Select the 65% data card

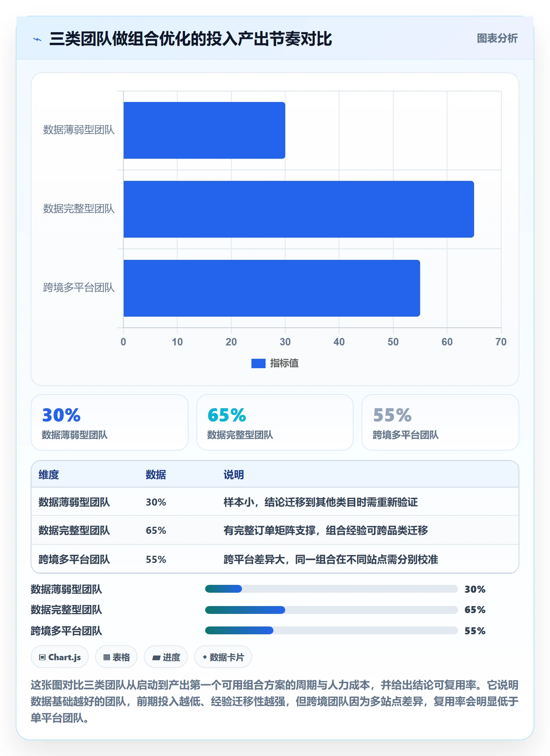coord(275,422)
